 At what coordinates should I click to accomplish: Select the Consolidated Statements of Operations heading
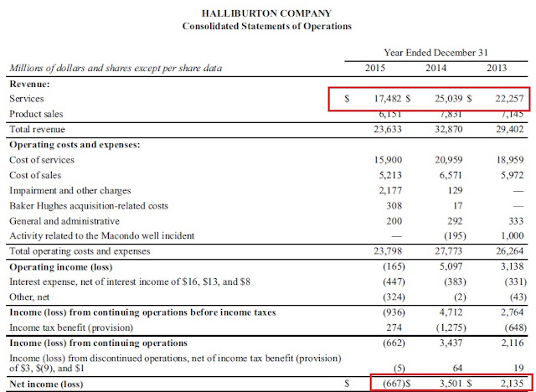click(x=266, y=26)
